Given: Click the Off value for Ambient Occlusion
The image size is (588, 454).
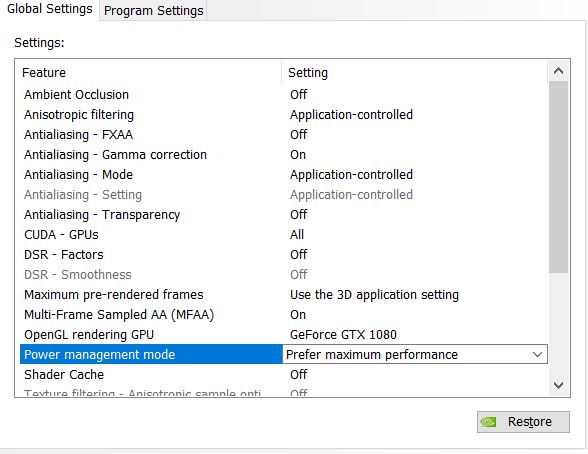Looking at the screenshot, I should point(298,94).
